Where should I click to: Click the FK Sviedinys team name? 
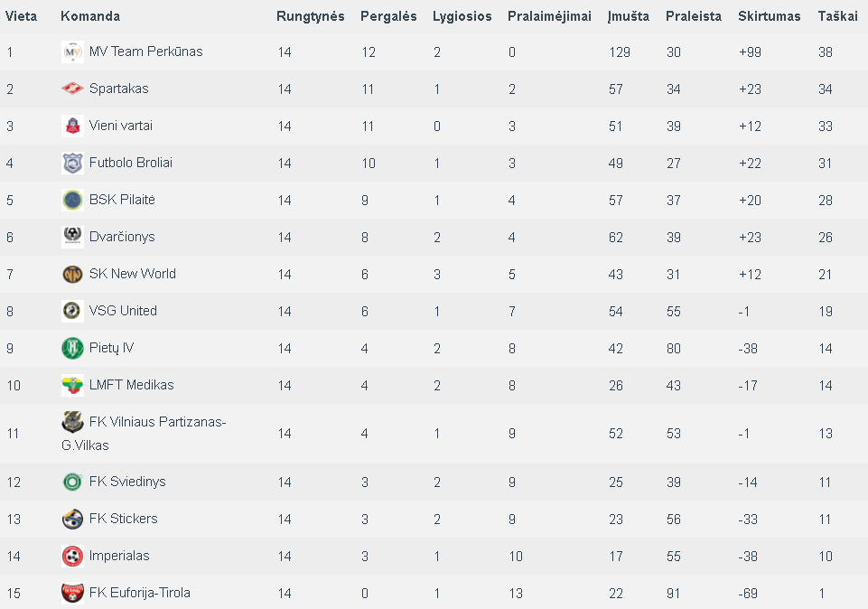127,482
